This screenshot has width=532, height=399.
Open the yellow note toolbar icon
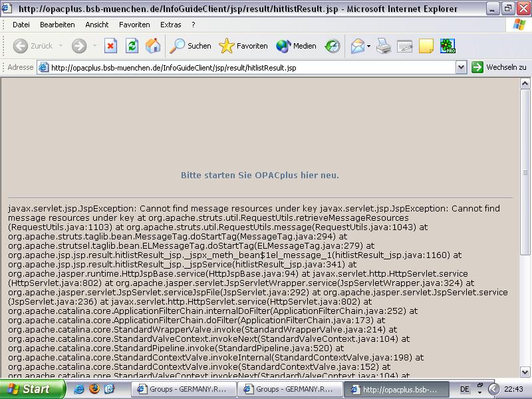point(426,46)
